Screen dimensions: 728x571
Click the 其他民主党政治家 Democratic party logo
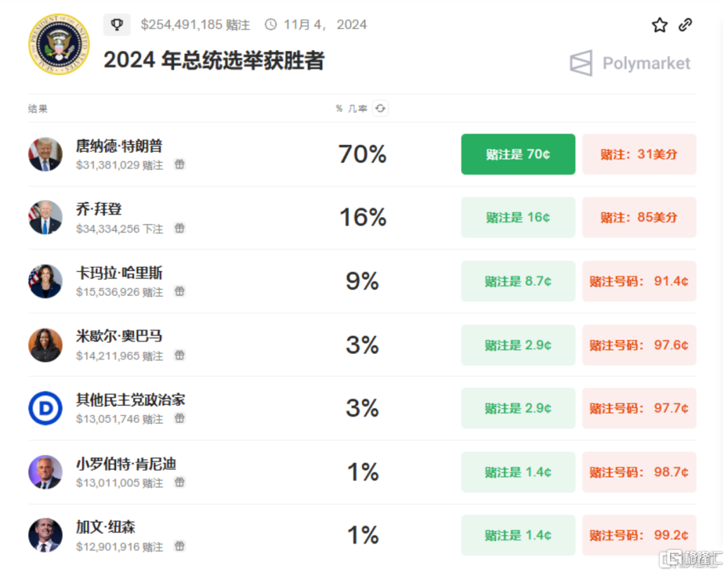point(45,409)
